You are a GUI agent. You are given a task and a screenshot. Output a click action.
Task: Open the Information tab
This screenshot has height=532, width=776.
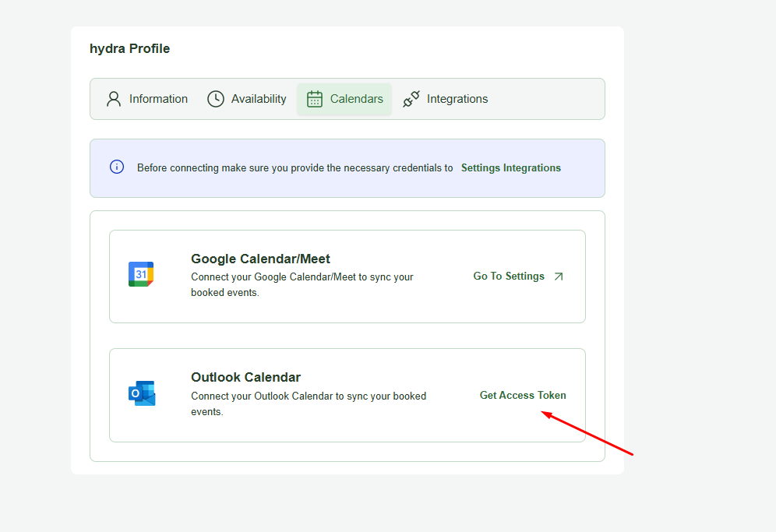[147, 99]
